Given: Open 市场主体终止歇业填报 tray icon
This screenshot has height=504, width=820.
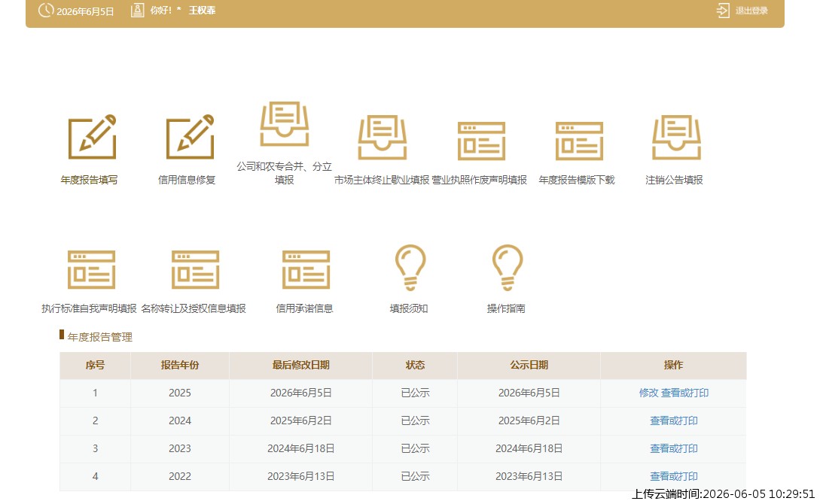Looking at the screenshot, I should point(383,138).
